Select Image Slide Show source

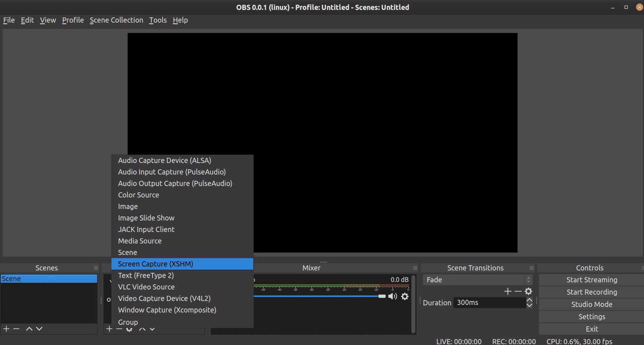point(182,218)
